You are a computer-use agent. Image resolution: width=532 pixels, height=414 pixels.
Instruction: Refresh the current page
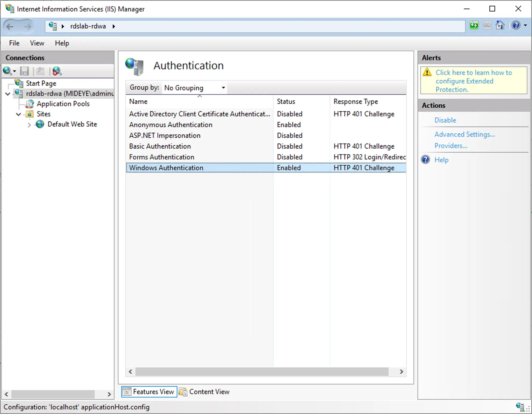point(474,26)
